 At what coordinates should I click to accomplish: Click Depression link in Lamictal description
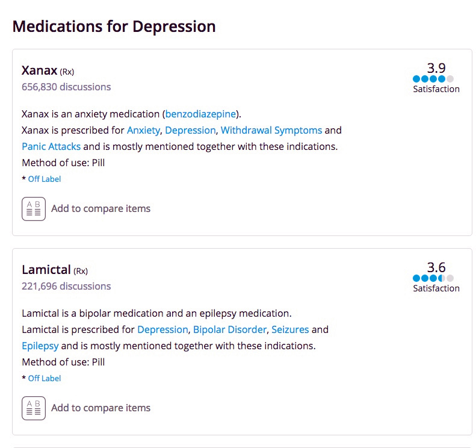(x=162, y=329)
